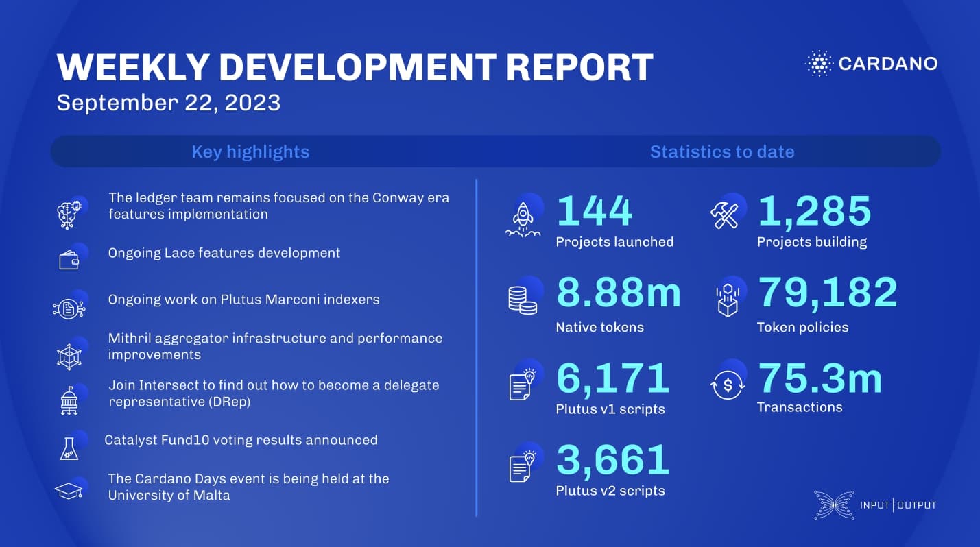The width and height of the screenshot is (980, 547).
Task: Click the Cardano Days University of Malta text
Action: click(248, 486)
